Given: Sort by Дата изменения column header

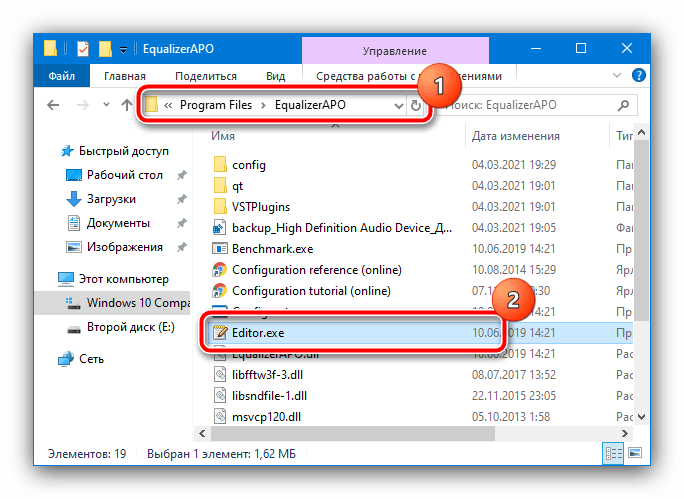Looking at the screenshot, I should pos(516,136).
